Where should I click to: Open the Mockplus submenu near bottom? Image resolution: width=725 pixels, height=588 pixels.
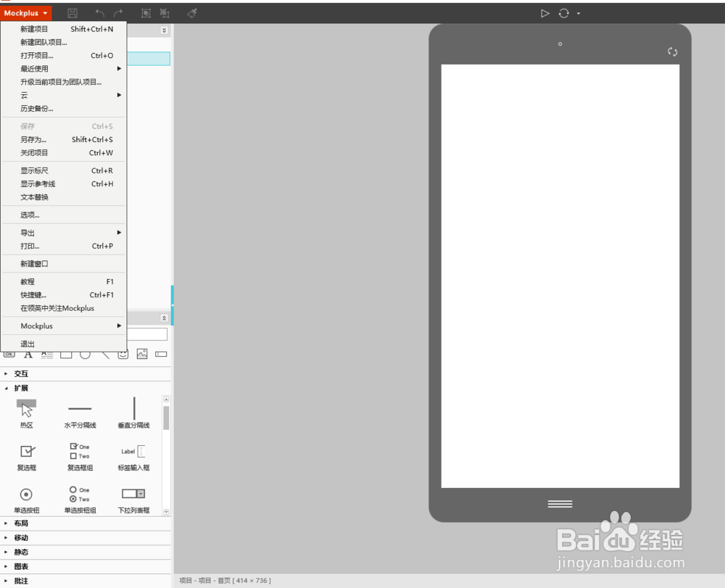coord(64,326)
